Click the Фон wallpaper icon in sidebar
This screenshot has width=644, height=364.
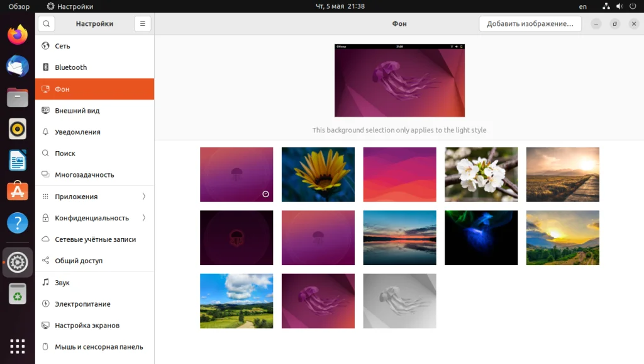tap(45, 89)
